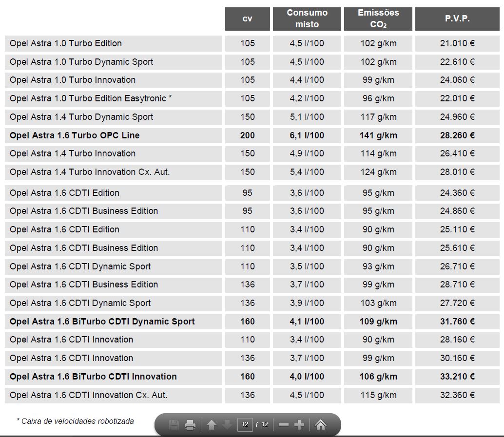Select "Opel Astra 1.0 Turbo Innovation" row name

click(73, 80)
